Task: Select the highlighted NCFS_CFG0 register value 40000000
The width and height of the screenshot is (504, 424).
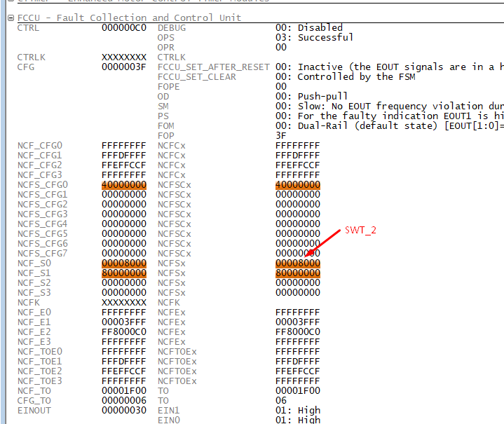Action: click(x=124, y=185)
